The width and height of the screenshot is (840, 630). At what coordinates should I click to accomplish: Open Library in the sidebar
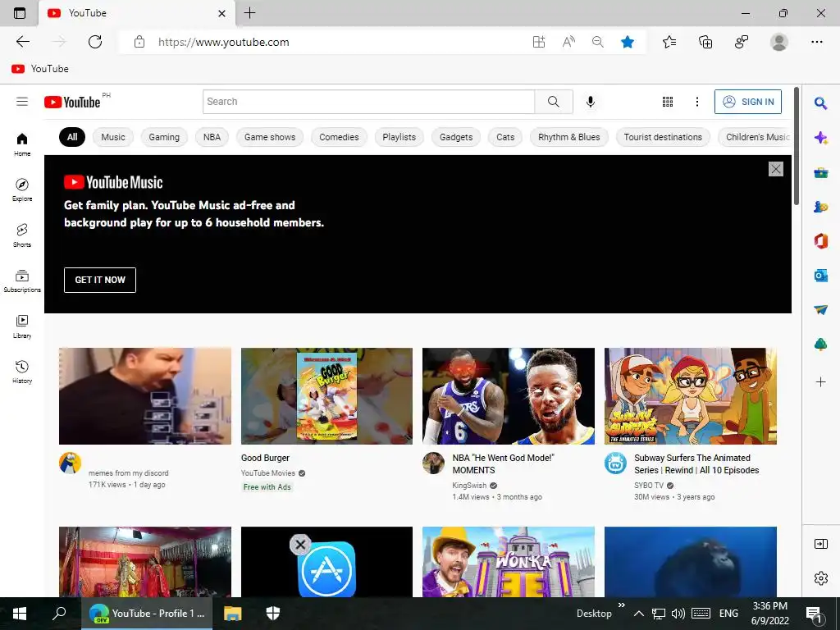click(22, 326)
